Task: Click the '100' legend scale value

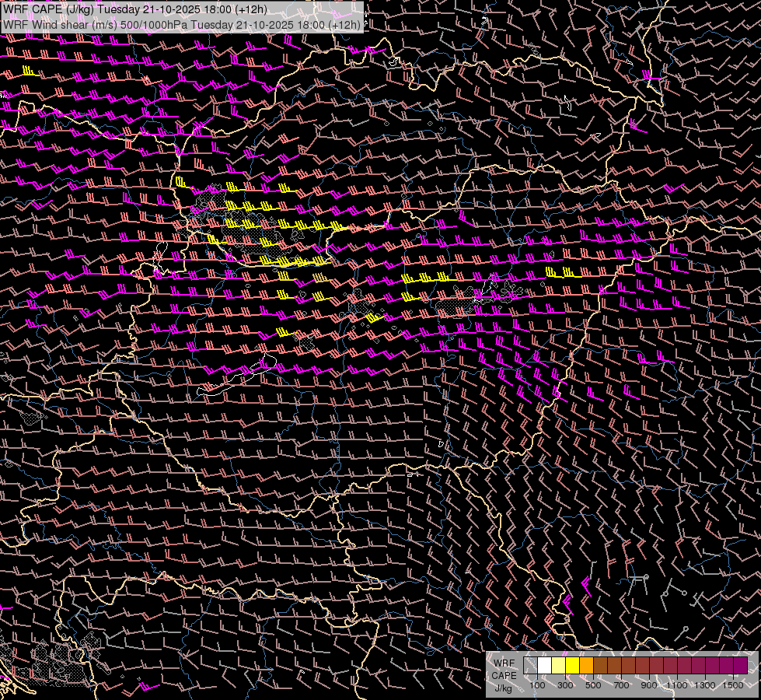Action: [x=537, y=685]
